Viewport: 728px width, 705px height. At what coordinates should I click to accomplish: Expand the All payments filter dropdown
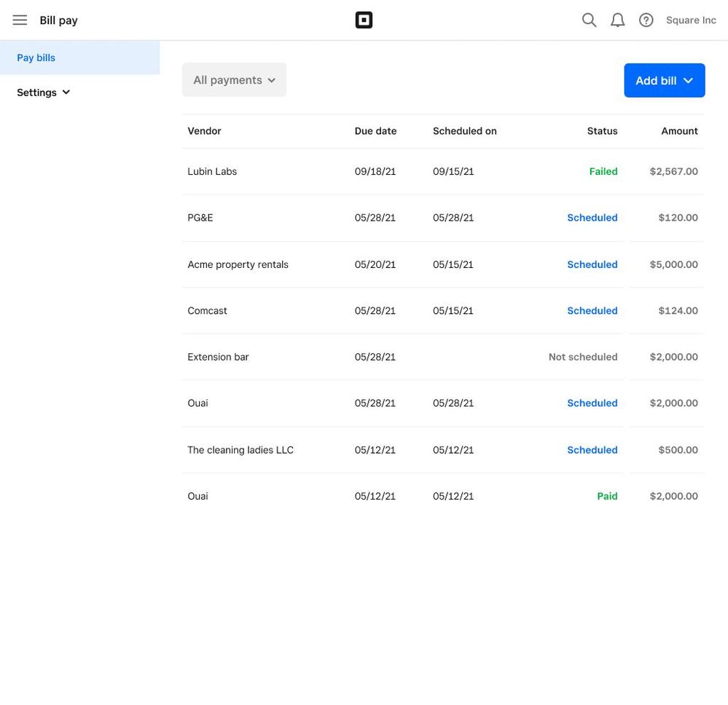[x=234, y=80]
